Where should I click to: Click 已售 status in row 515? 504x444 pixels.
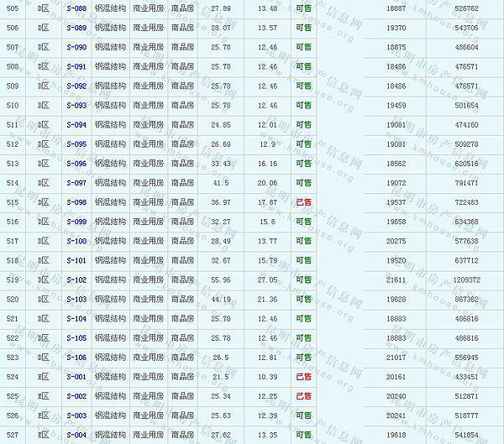click(x=303, y=202)
